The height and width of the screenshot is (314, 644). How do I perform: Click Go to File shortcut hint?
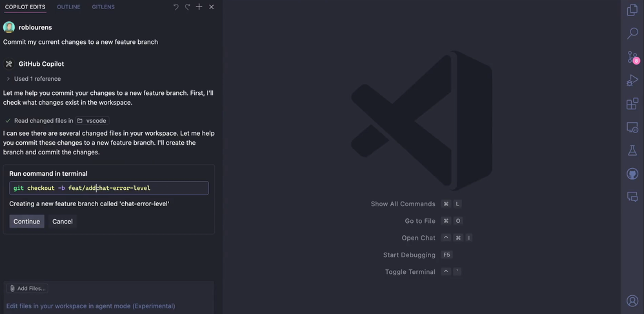[x=433, y=221]
